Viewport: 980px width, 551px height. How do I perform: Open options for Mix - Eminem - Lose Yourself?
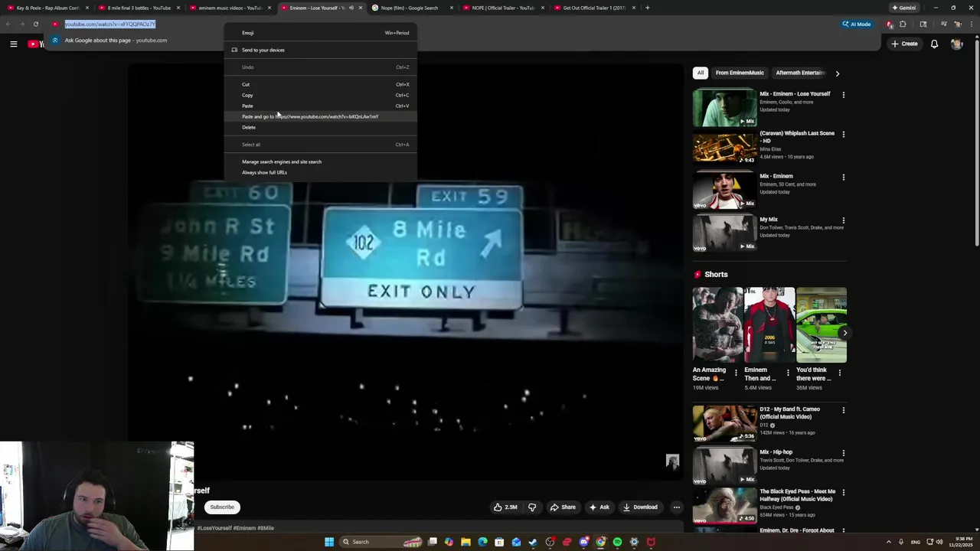tap(844, 95)
